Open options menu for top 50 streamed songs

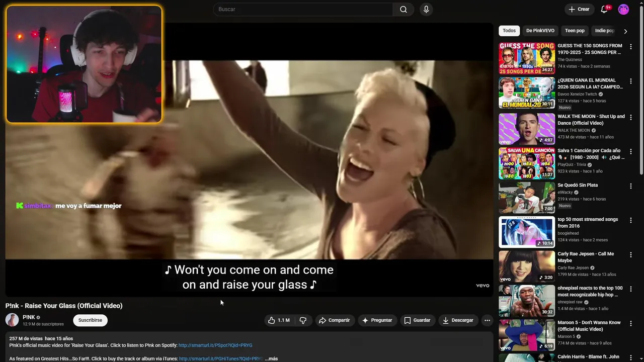point(631,220)
